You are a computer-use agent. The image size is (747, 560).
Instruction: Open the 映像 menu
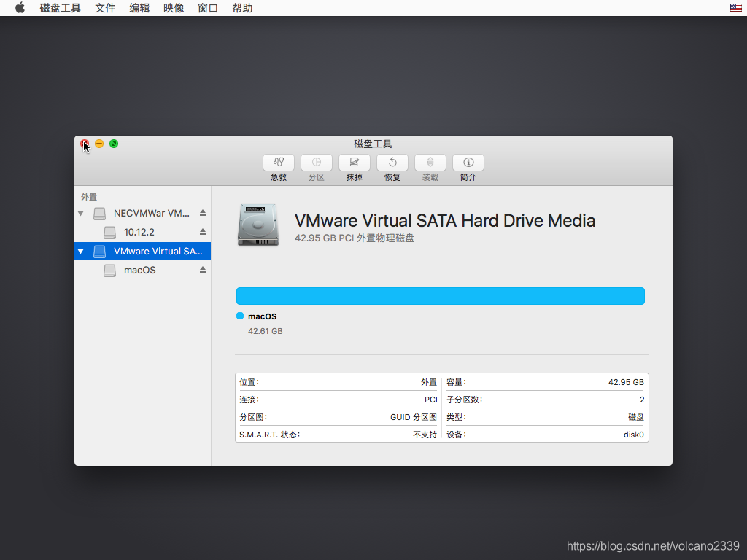pos(174,8)
